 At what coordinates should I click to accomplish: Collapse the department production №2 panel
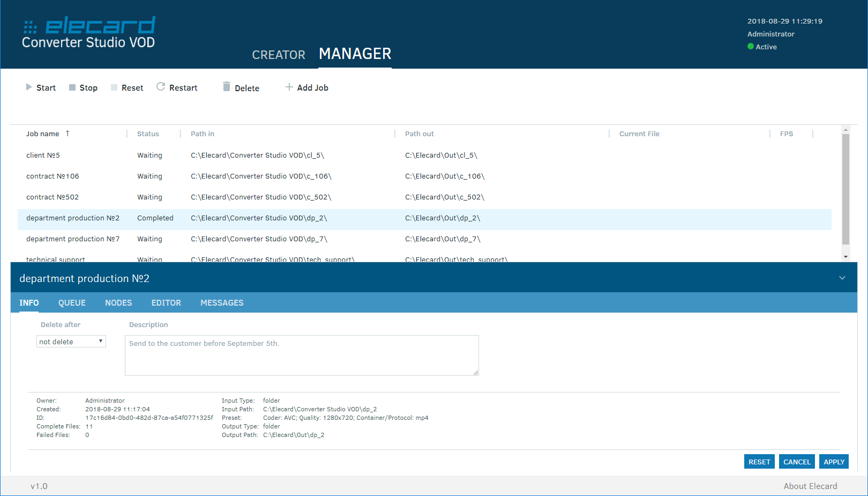tap(842, 278)
